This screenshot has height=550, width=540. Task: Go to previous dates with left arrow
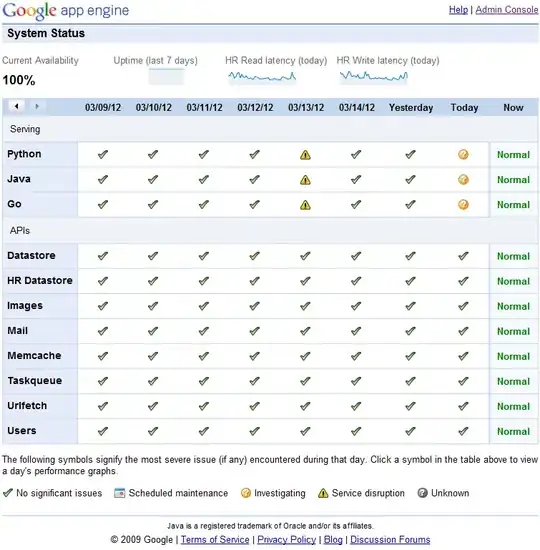point(16,106)
